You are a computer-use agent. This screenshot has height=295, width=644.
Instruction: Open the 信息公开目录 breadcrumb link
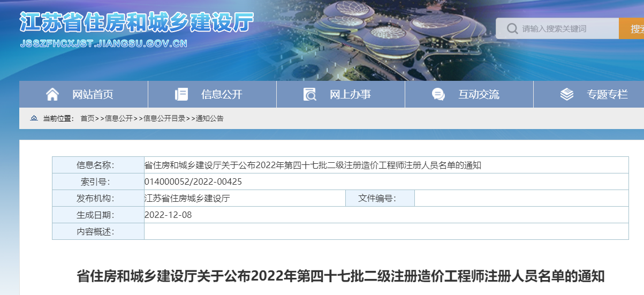(x=164, y=118)
